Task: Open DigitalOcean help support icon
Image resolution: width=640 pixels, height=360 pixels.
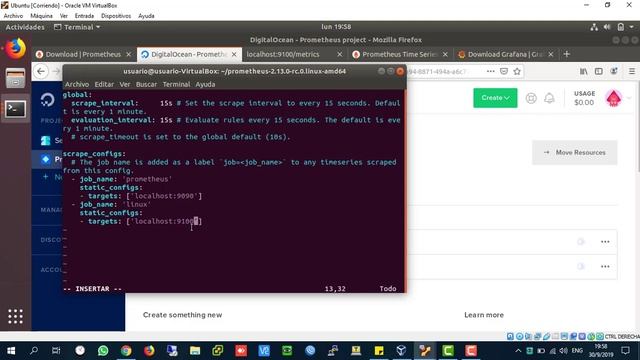Action: pyautogui.click(x=531, y=98)
